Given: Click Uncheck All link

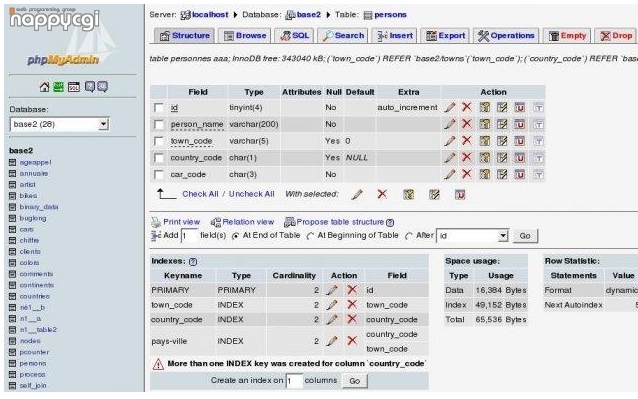Looking at the screenshot, I should [251, 194].
